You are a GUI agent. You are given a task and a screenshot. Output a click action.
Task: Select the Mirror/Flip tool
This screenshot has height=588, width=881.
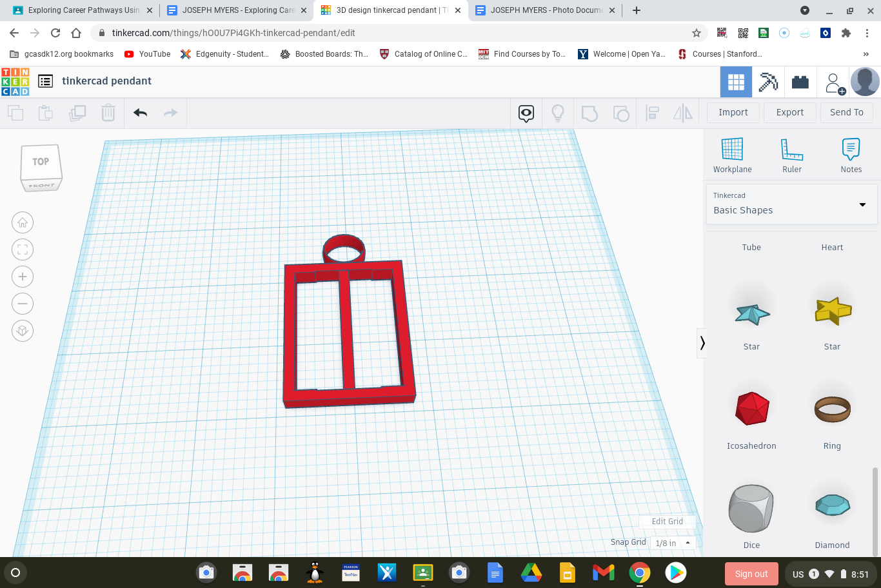coord(683,113)
